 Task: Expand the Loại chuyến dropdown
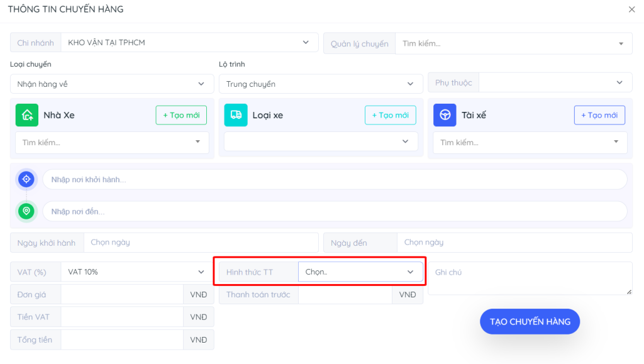pyautogui.click(x=112, y=84)
